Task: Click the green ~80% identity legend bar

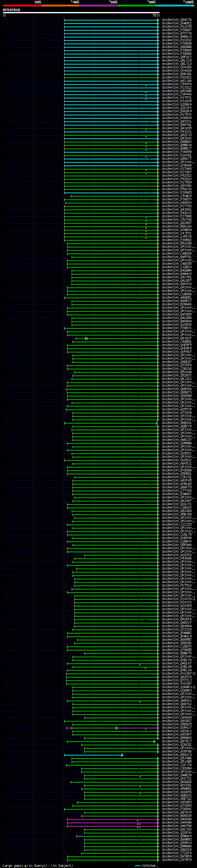Action: point(137,6)
